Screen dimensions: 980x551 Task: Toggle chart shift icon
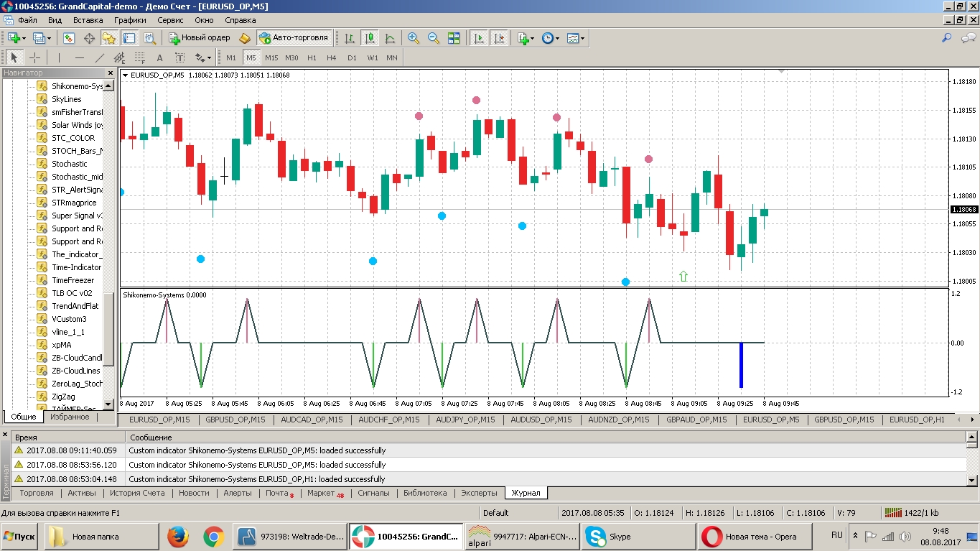499,38
